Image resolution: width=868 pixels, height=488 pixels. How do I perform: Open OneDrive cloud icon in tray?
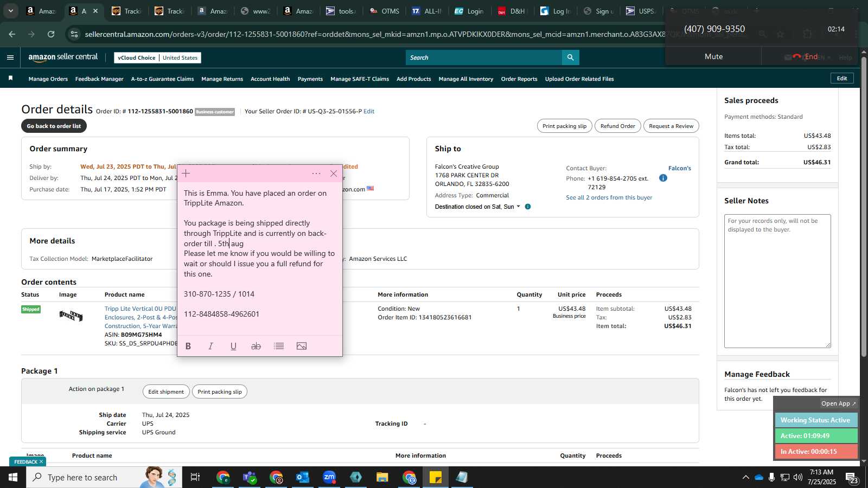(759, 477)
